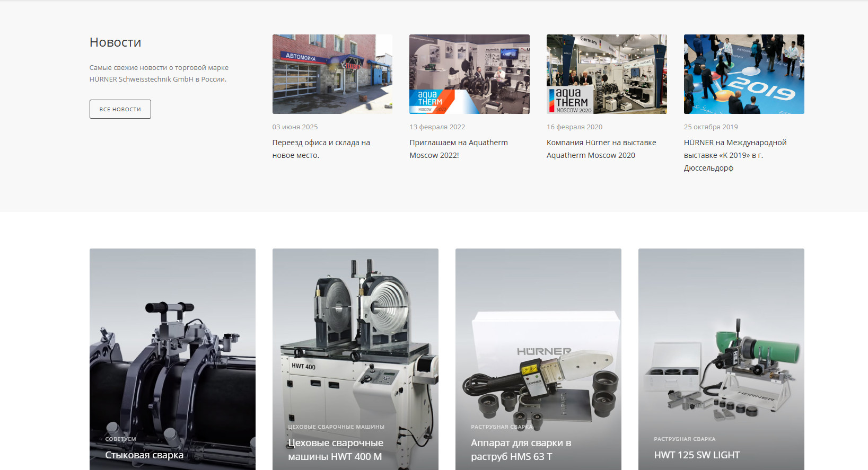Open the Aquatherm Moscow 2020 booth photo

point(607,74)
